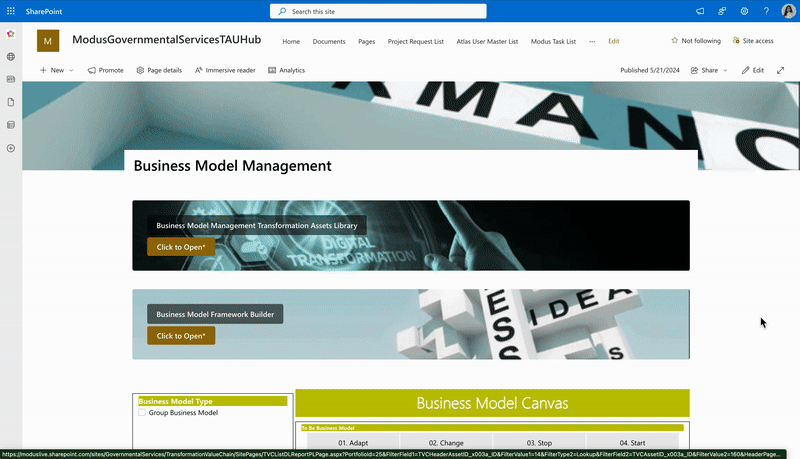The image size is (800, 459).
Task: Click Business Model Management Transformation Assets Library label
Action: click(257, 225)
